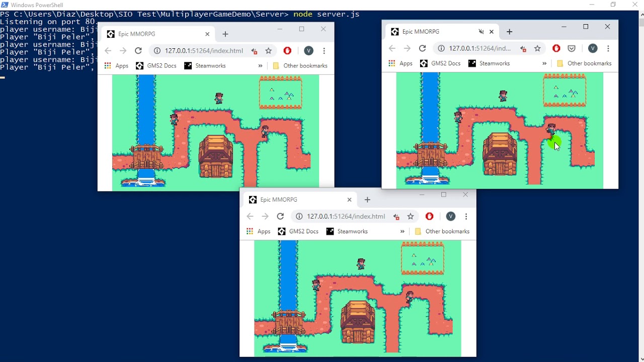The height and width of the screenshot is (362, 644).
Task: Open the Apps shortcut in the left window
Action: (117, 66)
